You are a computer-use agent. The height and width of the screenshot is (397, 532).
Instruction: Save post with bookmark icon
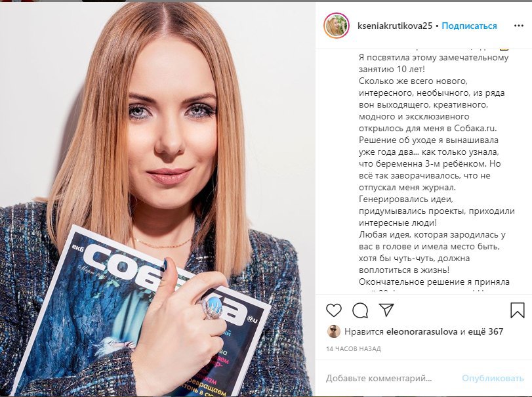[x=518, y=310]
